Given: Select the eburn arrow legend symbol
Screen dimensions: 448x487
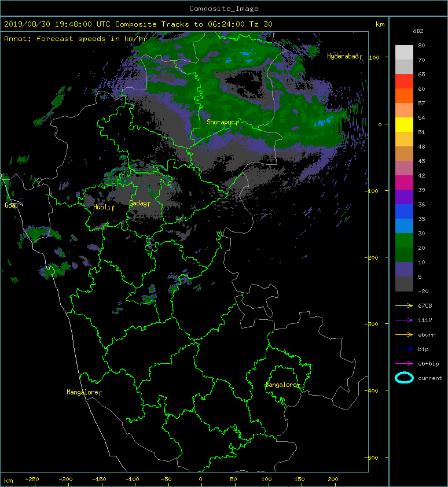Looking at the screenshot, I should point(404,335).
